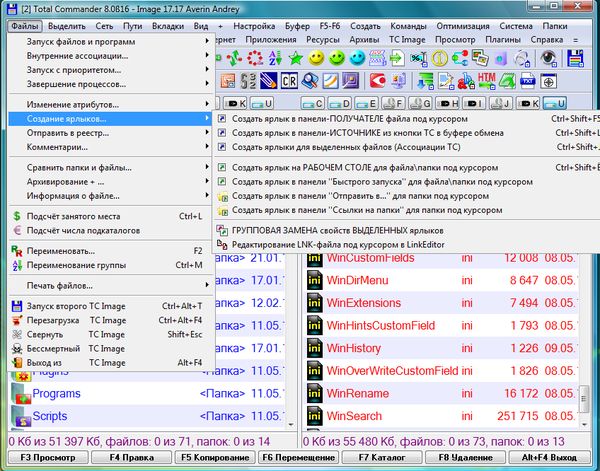The image size is (600, 471).
Task: Click the green star toolbar icon
Action: (295, 58)
